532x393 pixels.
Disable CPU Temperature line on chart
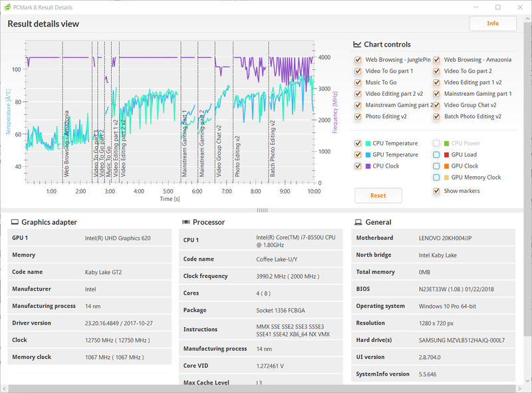click(358, 143)
